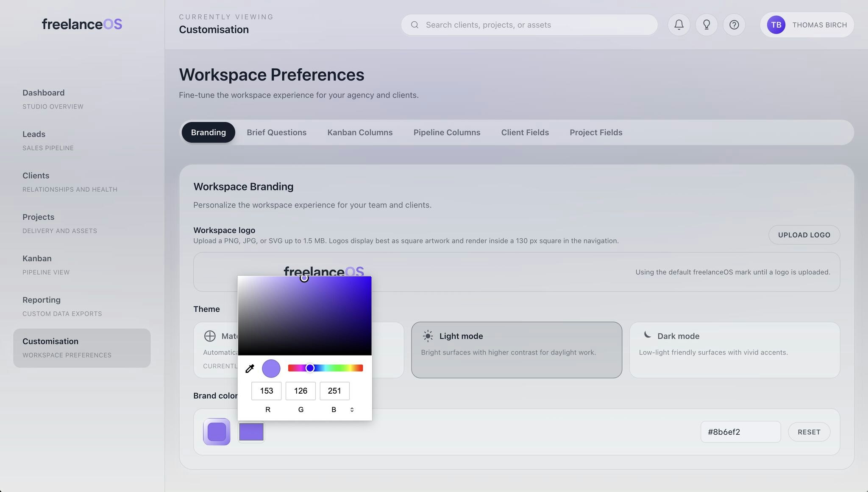
Task: Click the search magnifier icon
Action: coord(415,25)
